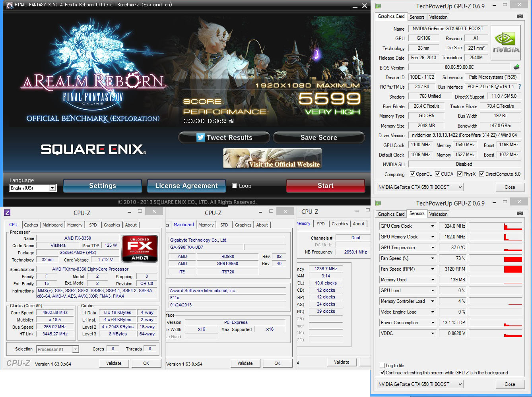
Task: Click the GPU-Z title icon in upper GPU-Z window
Action: click(x=378, y=6)
